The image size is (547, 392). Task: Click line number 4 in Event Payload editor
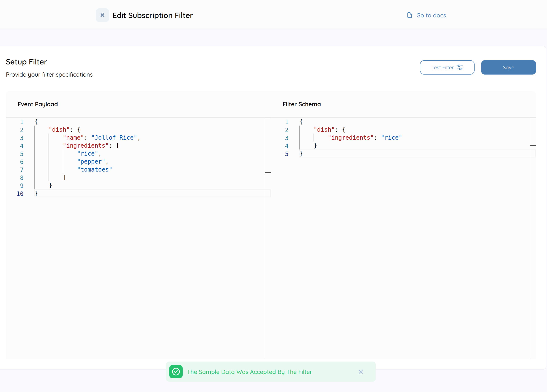[x=22, y=146]
